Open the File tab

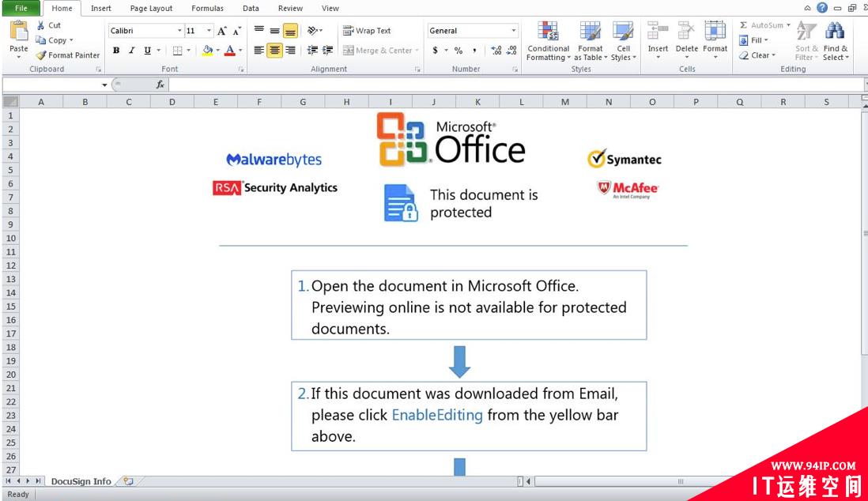[x=21, y=9]
